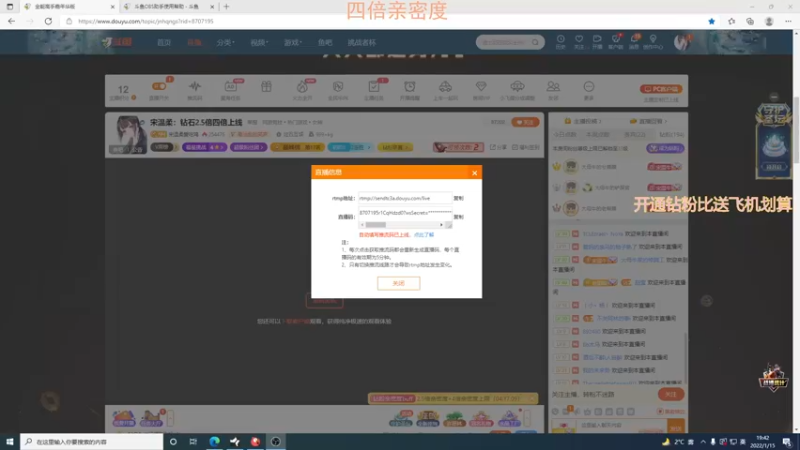The width and height of the screenshot is (800, 450).
Task: Follow the streamer with the orange 关注 button
Action: tap(525, 122)
